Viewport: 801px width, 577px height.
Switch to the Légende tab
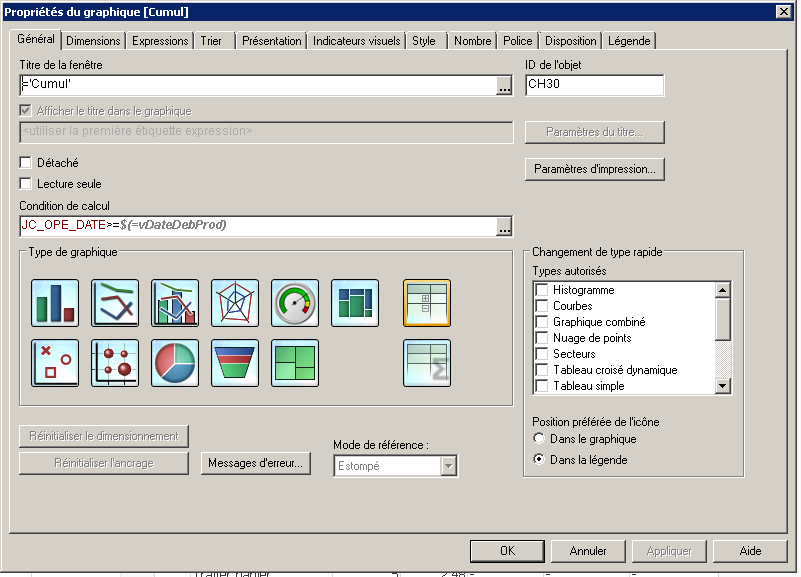point(629,41)
